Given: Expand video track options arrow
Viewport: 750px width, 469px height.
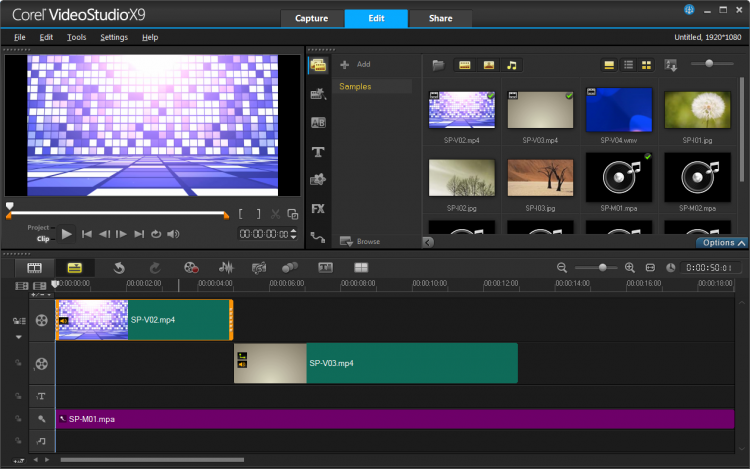Looking at the screenshot, I should coord(18,337).
